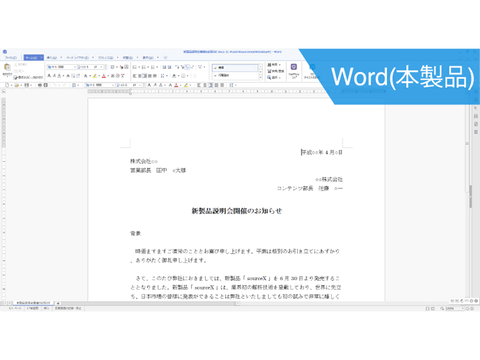Click the top icon of right sidebar
480x360 pixels.
coord(476,108)
